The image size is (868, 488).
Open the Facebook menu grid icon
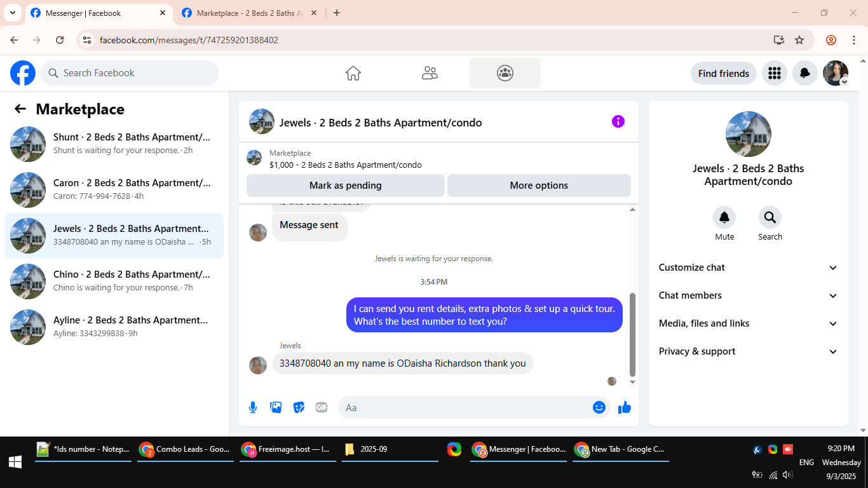774,73
